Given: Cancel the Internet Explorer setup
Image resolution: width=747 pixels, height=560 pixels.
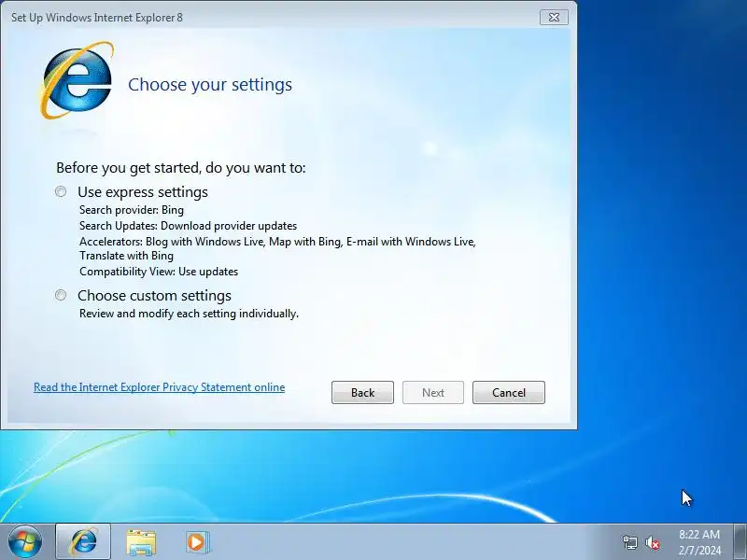Looking at the screenshot, I should click(509, 392).
